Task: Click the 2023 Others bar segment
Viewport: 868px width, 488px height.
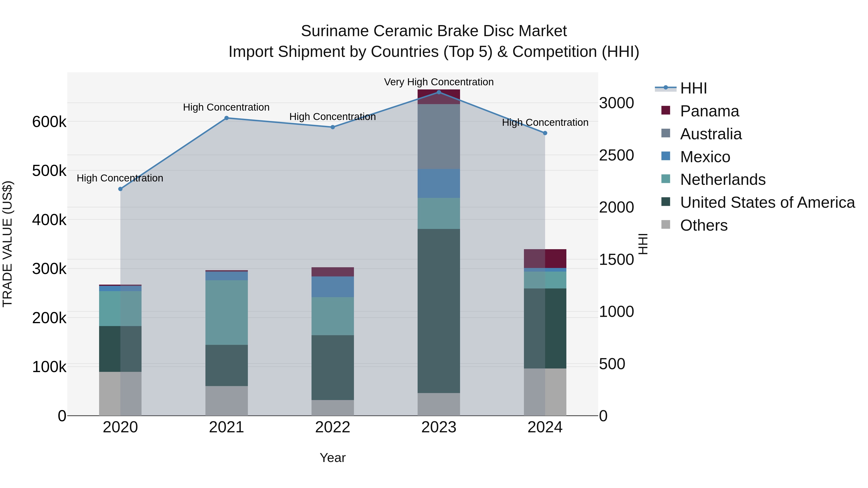Action: 439,404
